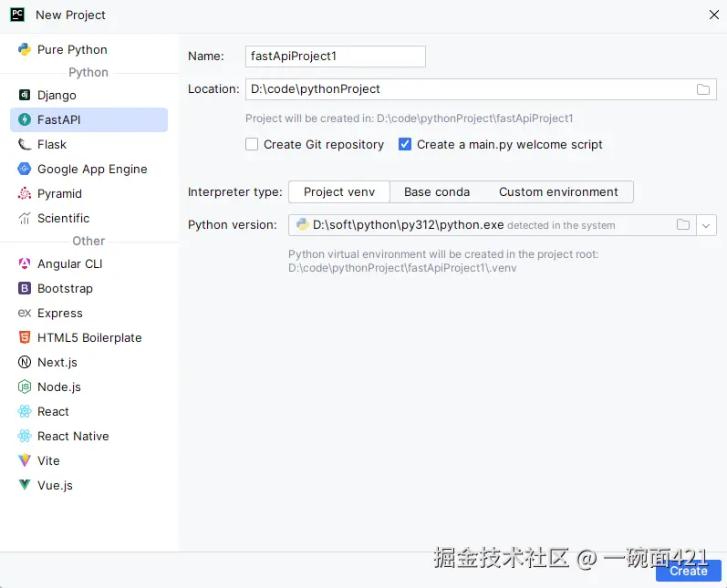Click the Location path field
727x588 pixels.
tap(481, 89)
